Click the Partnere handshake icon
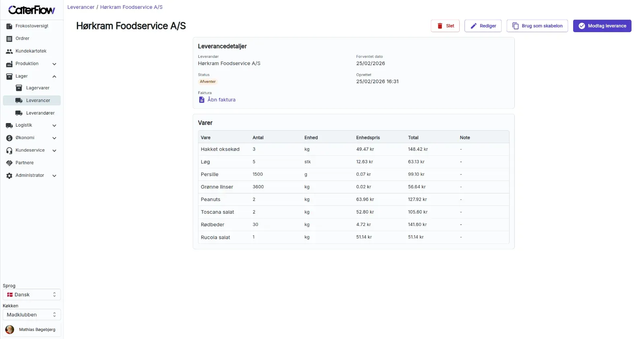This screenshot has width=644, height=339. tap(9, 163)
